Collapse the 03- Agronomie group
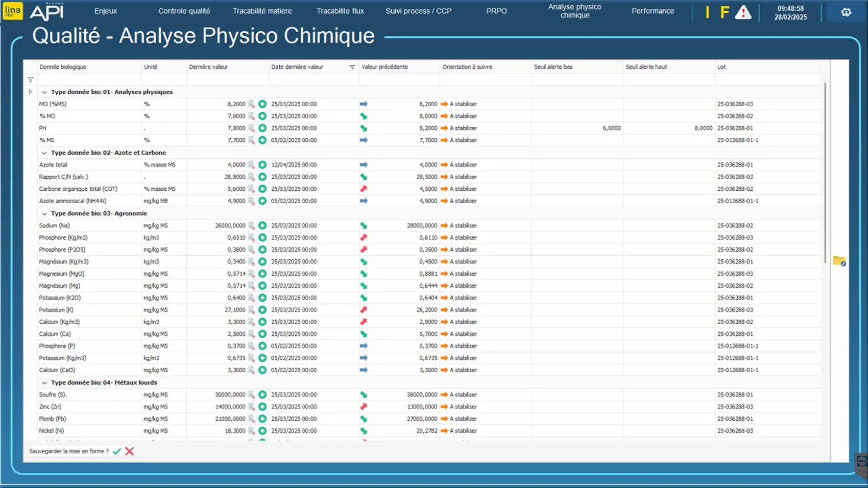 click(x=44, y=214)
